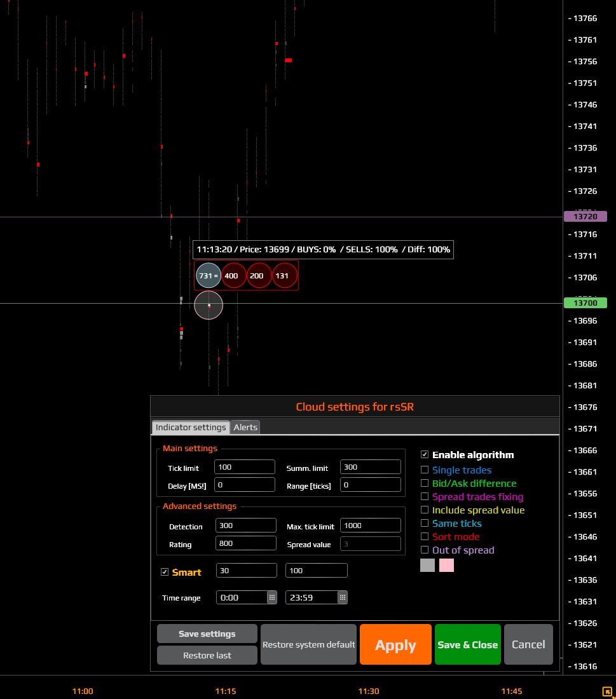Viewport: 616px width, 699px height.
Task: Click the Restore system default button
Action: coord(308,644)
